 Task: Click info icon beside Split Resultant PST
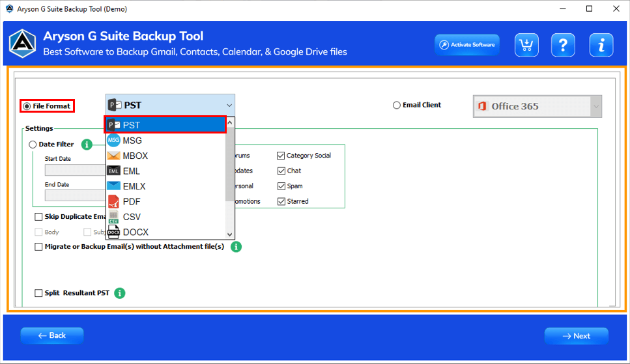point(120,293)
